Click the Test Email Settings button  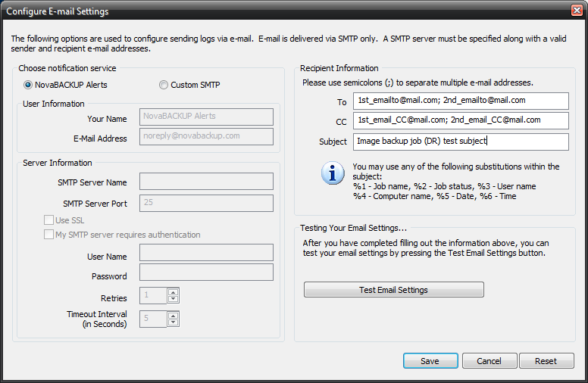point(394,290)
